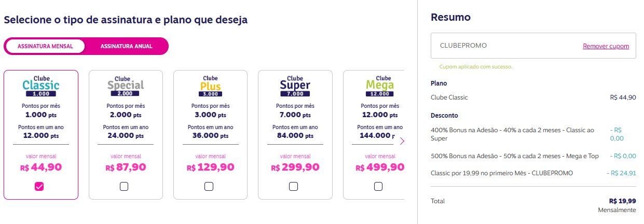Select the Clube Super plan checkbox

coord(293,187)
